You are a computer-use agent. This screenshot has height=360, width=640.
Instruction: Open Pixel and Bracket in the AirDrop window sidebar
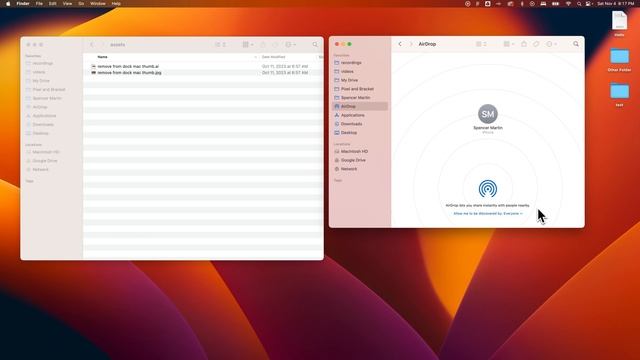tap(360, 89)
